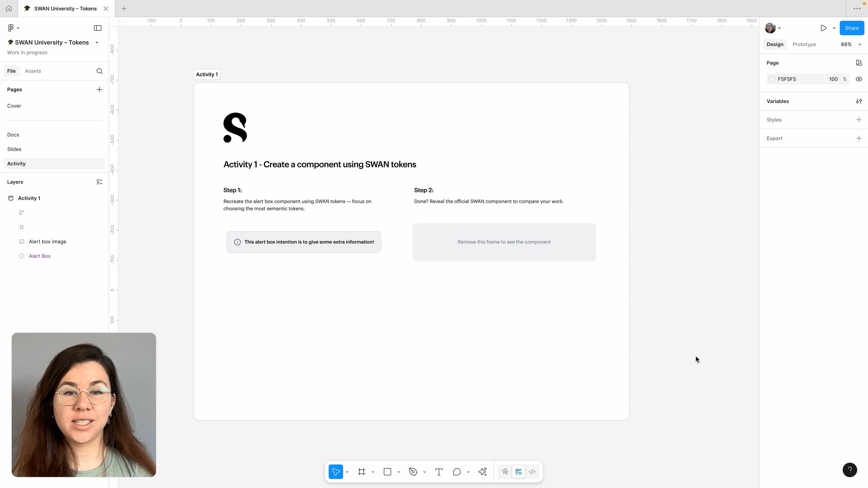Open the Figma home tab
The height and width of the screenshot is (488, 868).
pos(9,8)
